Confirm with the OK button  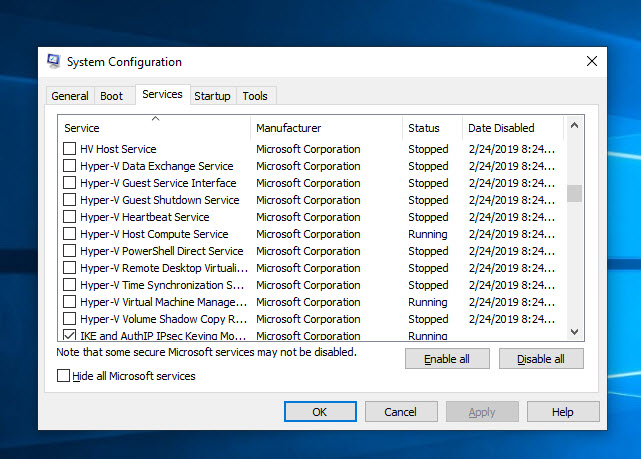coord(320,412)
